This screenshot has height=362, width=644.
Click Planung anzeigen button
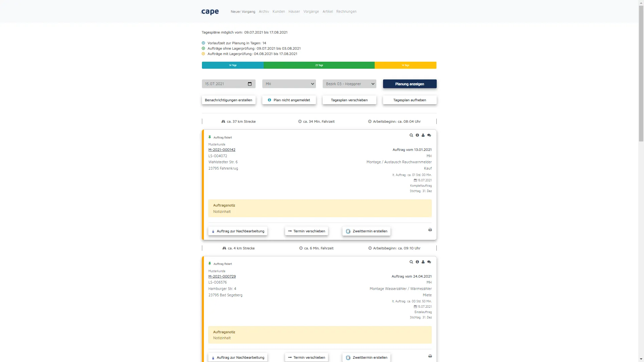[410, 84]
